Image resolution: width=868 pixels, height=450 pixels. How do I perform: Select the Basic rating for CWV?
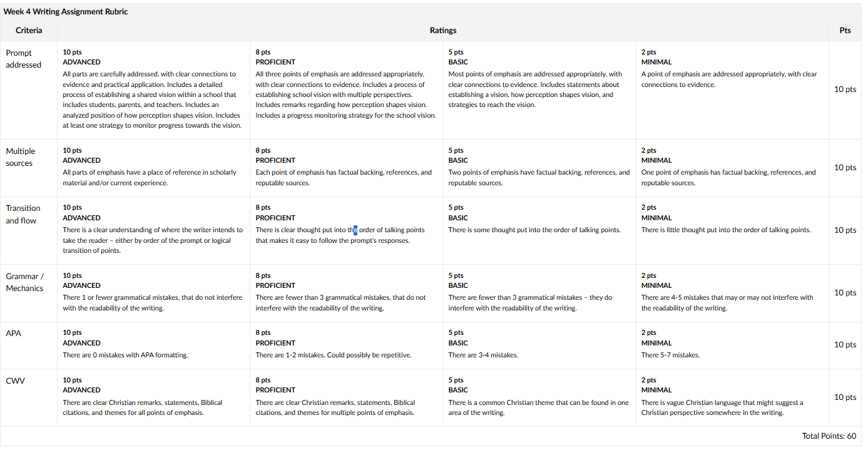pyautogui.click(x=539, y=397)
